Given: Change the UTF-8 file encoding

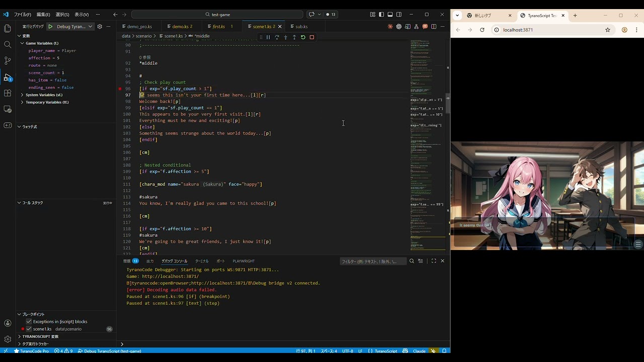Looking at the screenshot, I should point(348,351).
